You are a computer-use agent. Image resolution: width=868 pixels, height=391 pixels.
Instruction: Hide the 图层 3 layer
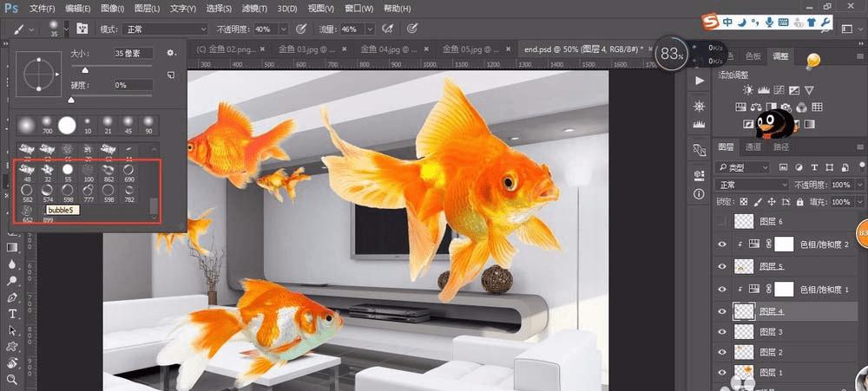(722, 331)
